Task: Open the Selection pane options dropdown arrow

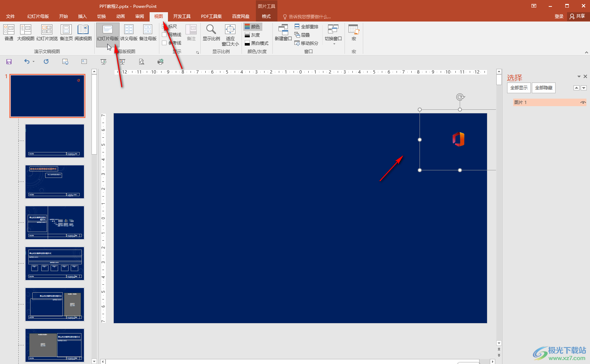Action: pos(579,76)
